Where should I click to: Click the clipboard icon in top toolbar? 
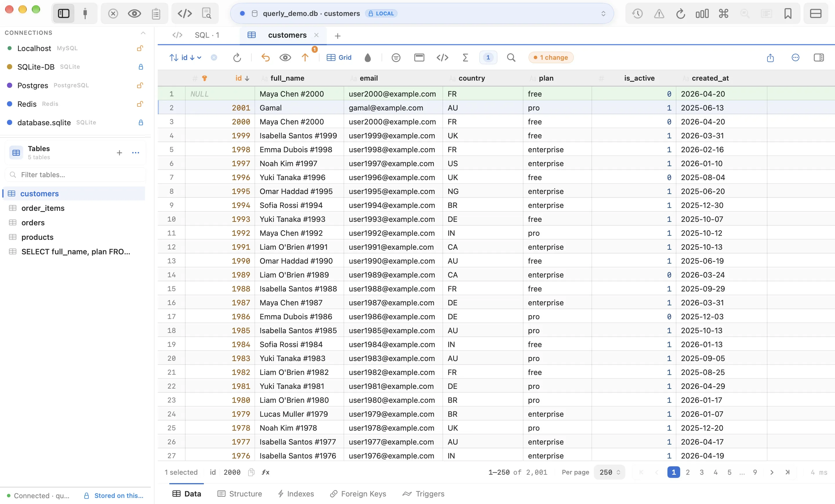pyautogui.click(x=156, y=14)
